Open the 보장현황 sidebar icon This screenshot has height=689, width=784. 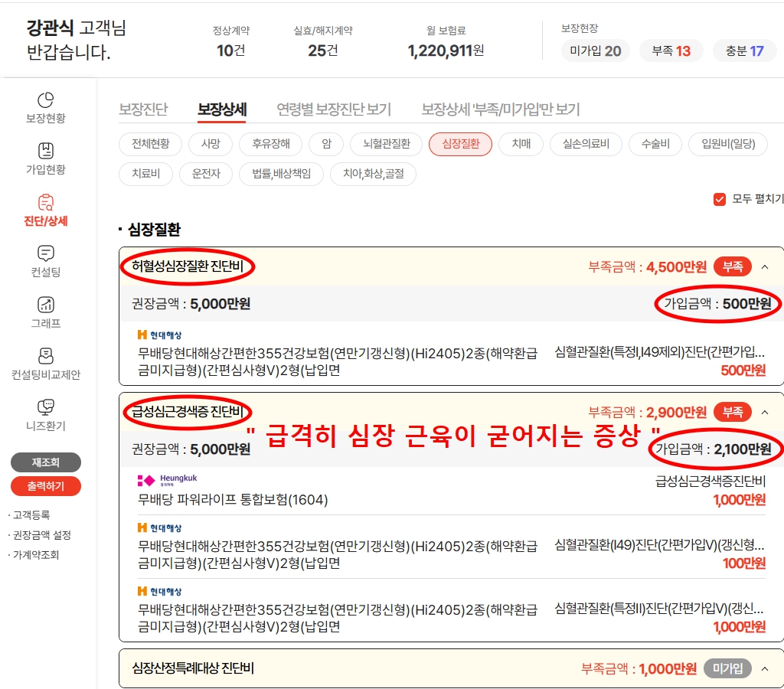[x=45, y=100]
